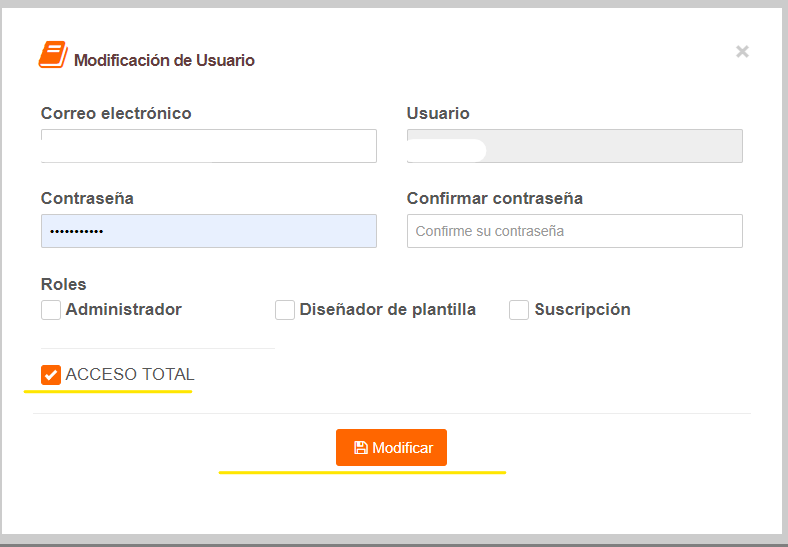788x547 pixels.
Task: Click the Diseñador de plantilla label text
Action: (x=387, y=309)
